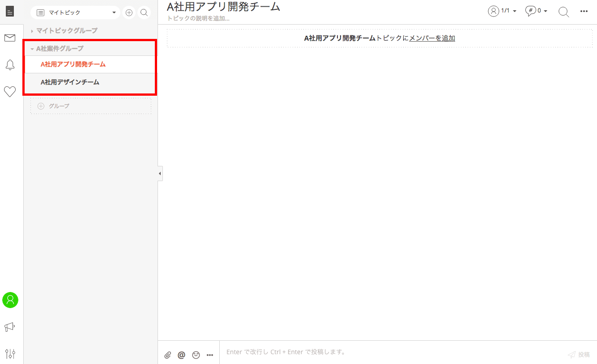Attach a file with paperclip icon
This screenshot has height=364, width=597.
pyautogui.click(x=168, y=355)
